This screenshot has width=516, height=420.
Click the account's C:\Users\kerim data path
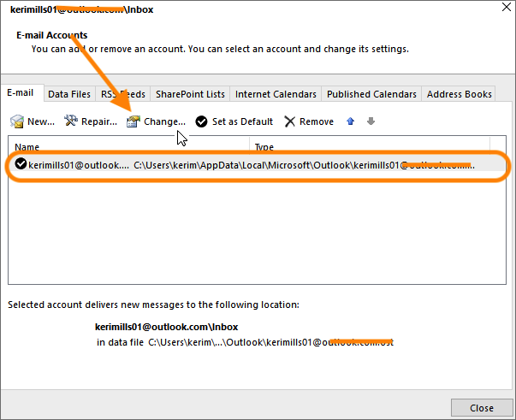[x=304, y=165]
